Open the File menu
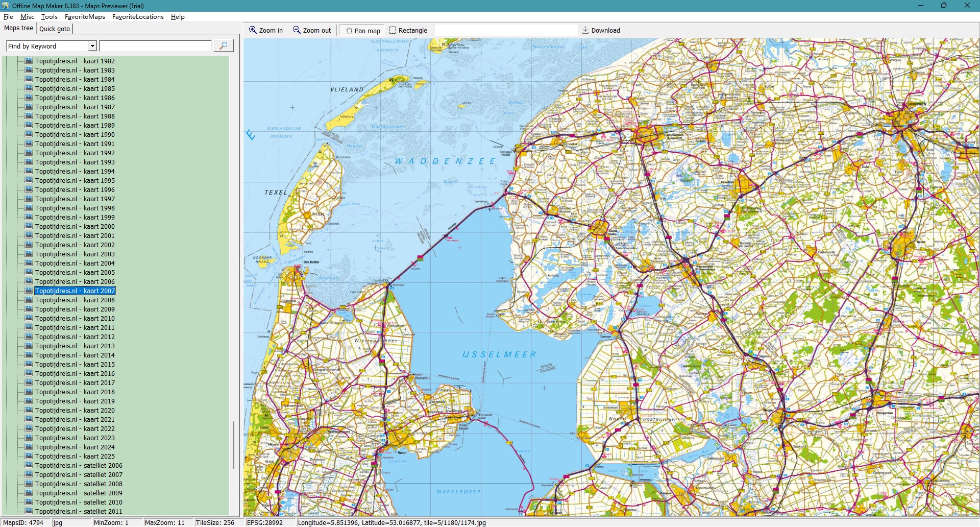The height and width of the screenshot is (527, 980). [8, 17]
